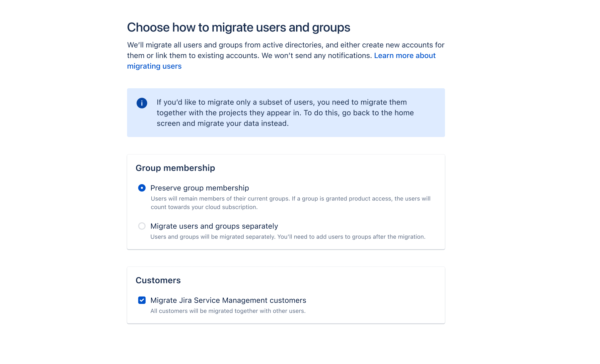Click the 'migrating users' link text
600x364 pixels.
click(154, 66)
